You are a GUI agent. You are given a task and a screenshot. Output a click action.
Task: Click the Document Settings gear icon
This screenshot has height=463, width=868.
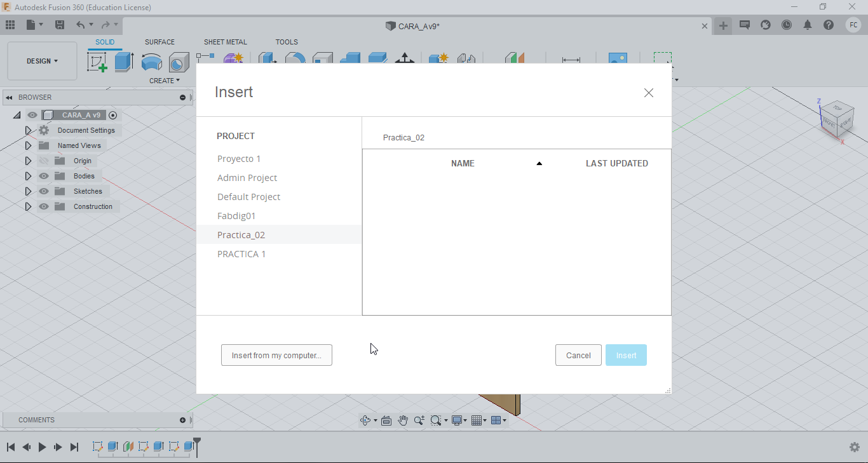[x=44, y=130]
